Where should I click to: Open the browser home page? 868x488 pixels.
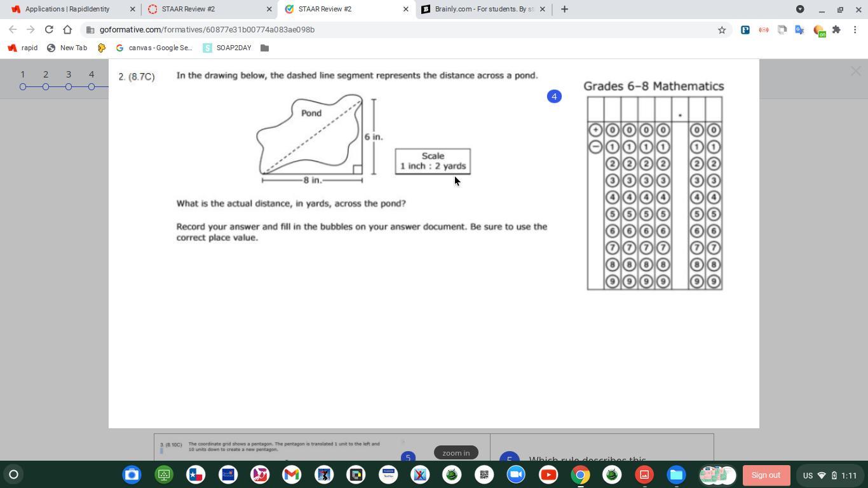(x=67, y=29)
